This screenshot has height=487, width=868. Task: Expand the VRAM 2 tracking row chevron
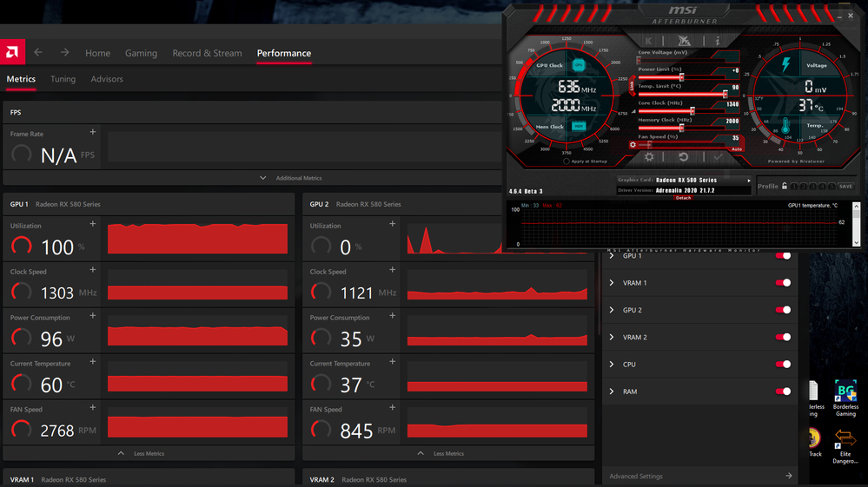612,337
